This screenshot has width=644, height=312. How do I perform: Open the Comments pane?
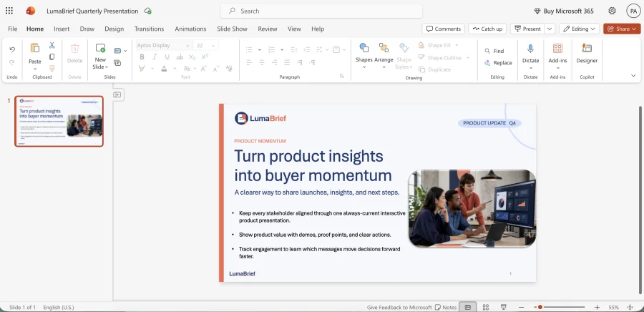pos(444,29)
